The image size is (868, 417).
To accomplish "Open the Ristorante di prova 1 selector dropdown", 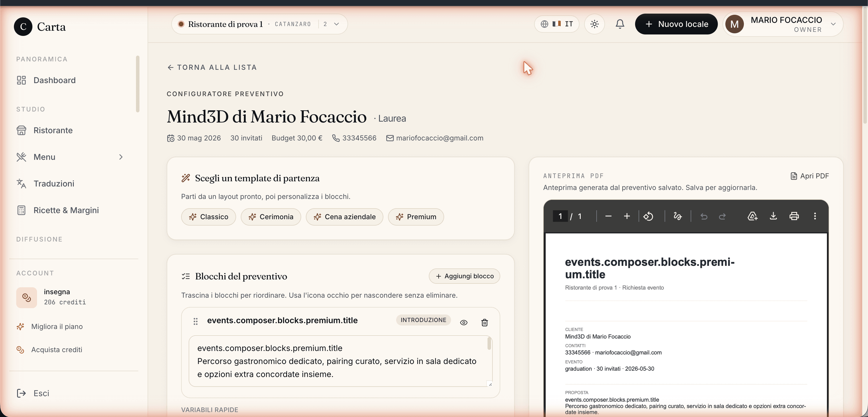I will (x=260, y=24).
